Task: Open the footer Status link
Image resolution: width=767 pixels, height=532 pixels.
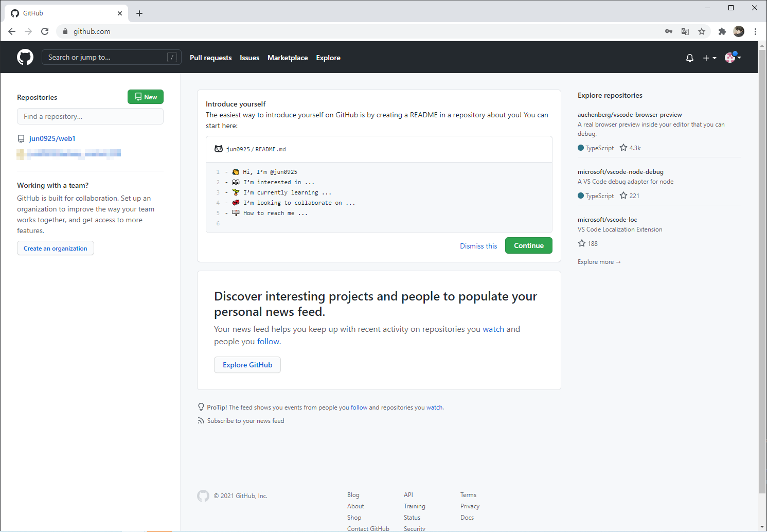Action: pos(412,518)
